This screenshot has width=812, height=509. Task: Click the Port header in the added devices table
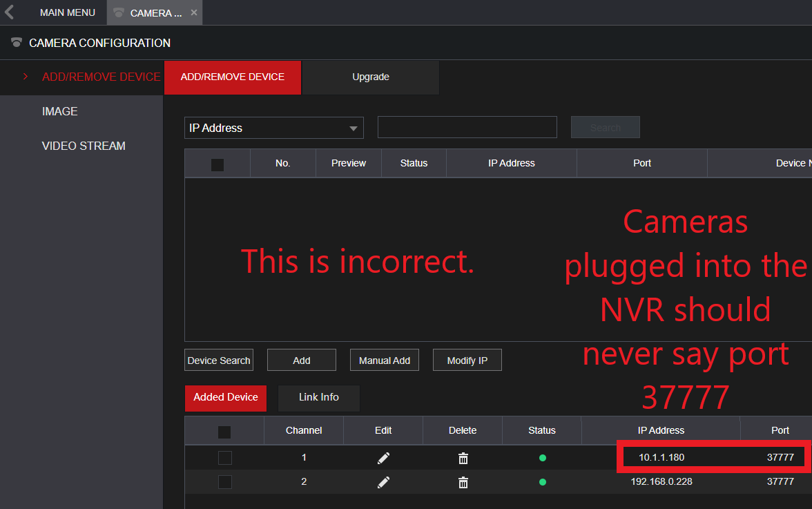[x=780, y=430]
